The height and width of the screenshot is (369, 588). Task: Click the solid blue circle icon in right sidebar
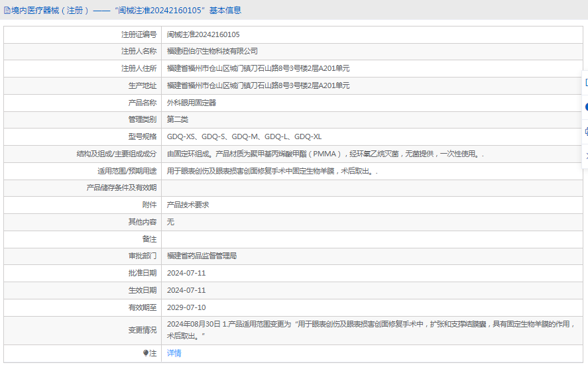(586, 107)
